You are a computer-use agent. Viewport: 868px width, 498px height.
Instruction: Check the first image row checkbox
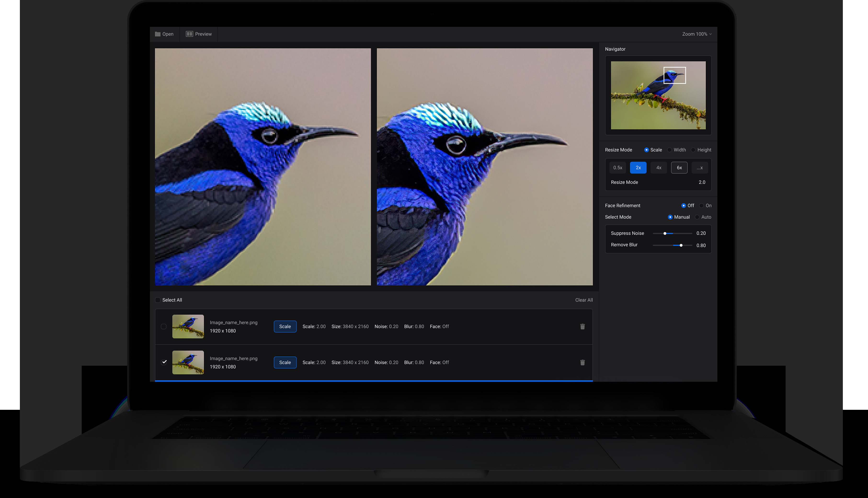(164, 327)
